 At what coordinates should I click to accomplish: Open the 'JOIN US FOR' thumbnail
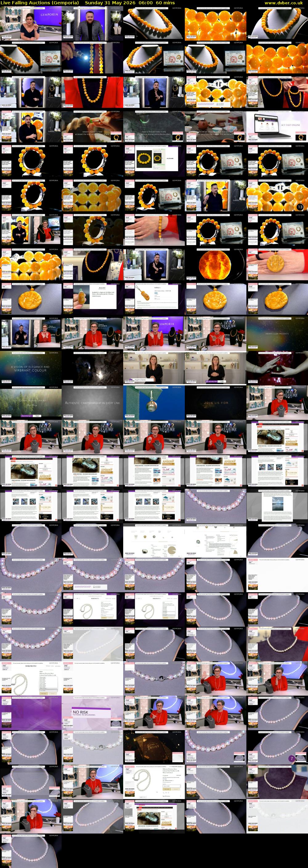pos(216,403)
